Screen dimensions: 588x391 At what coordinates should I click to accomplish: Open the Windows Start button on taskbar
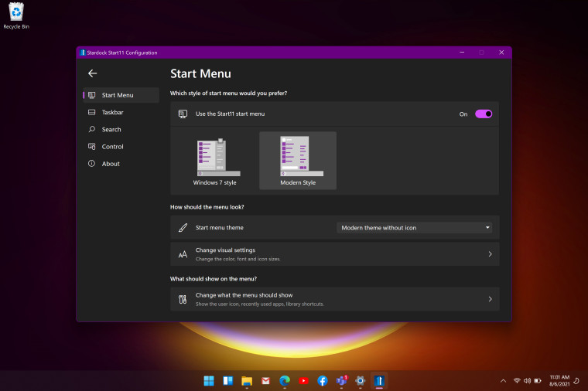pyautogui.click(x=209, y=381)
